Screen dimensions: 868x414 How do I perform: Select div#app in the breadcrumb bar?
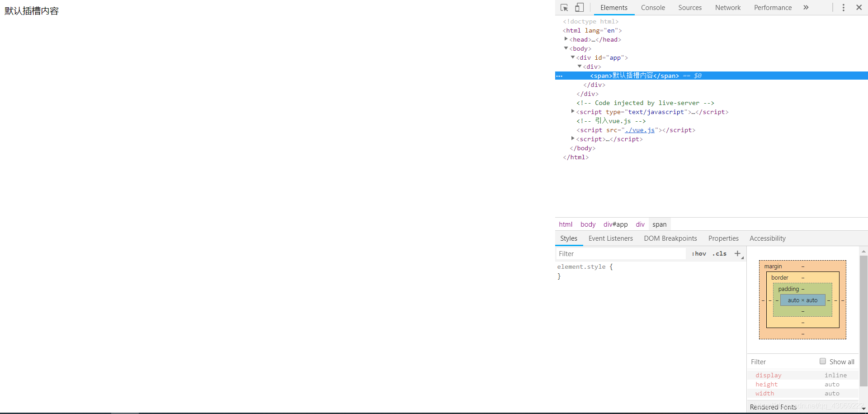pyautogui.click(x=615, y=224)
